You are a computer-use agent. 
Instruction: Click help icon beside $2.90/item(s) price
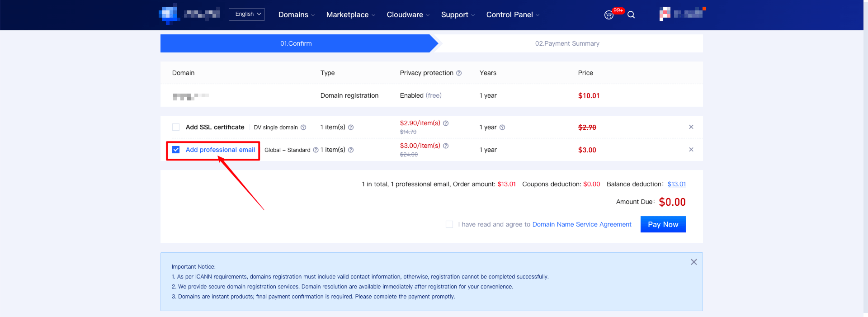[446, 123]
